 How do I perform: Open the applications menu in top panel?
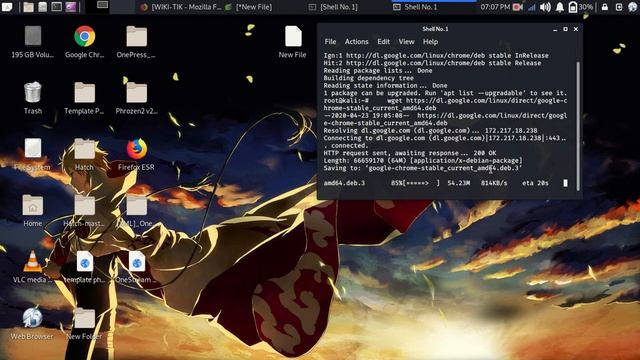pyautogui.click(x=7, y=7)
